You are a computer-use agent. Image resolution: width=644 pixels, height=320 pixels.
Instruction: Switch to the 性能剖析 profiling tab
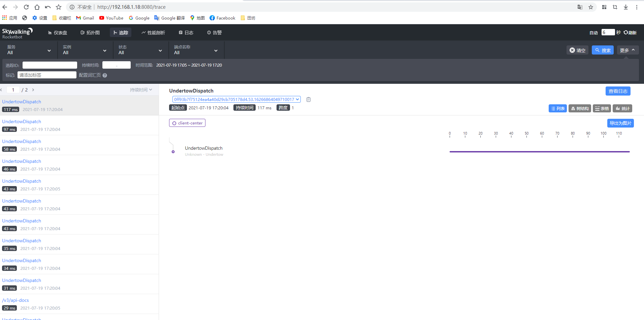(153, 33)
